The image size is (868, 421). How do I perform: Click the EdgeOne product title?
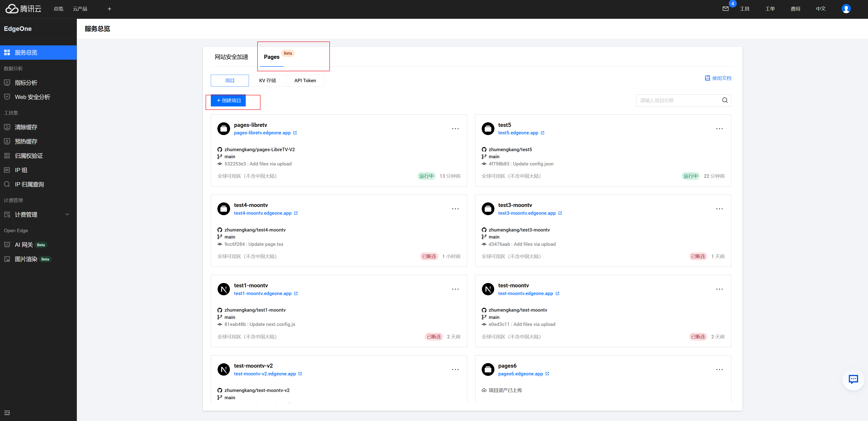[x=18, y=29]
